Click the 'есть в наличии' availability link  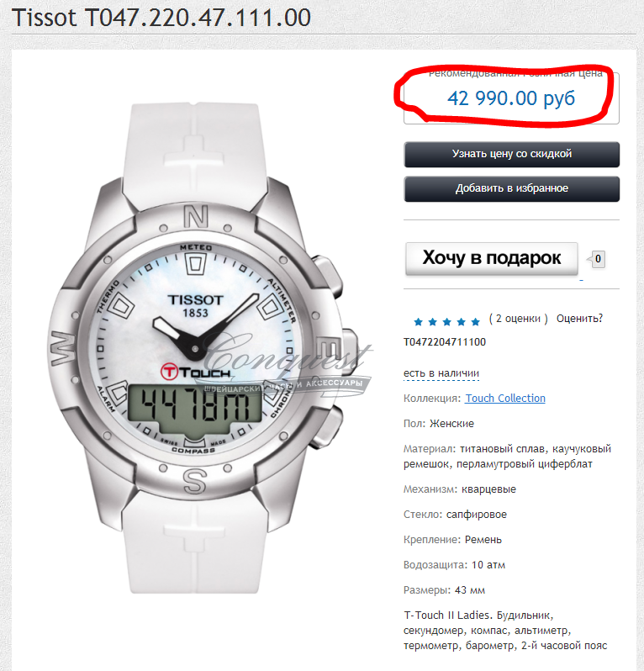[441, 373]
